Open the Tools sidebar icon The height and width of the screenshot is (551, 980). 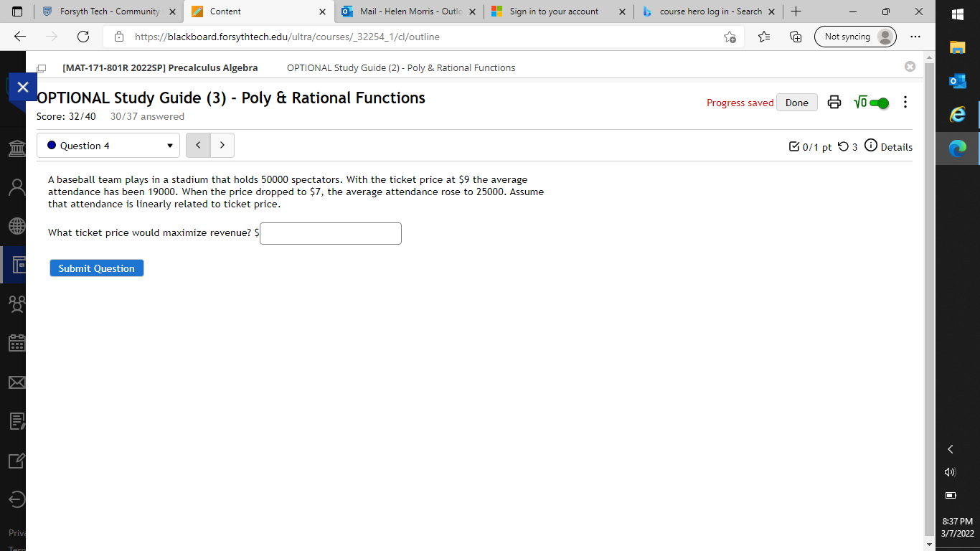(16, 460)
